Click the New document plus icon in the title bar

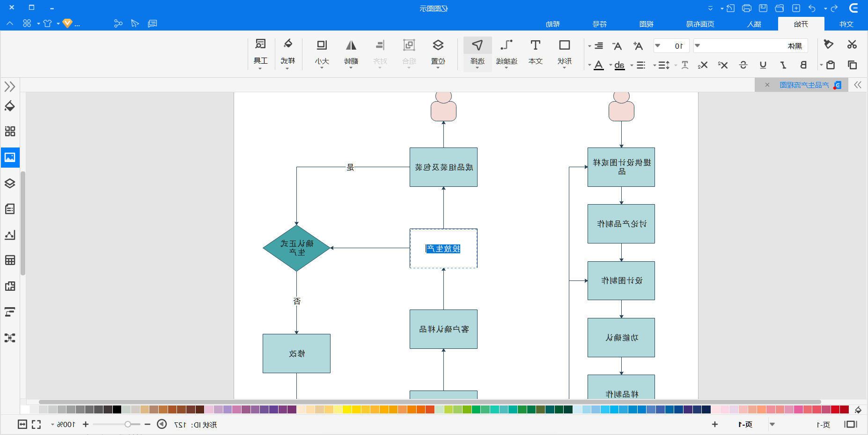coord(796,8)
